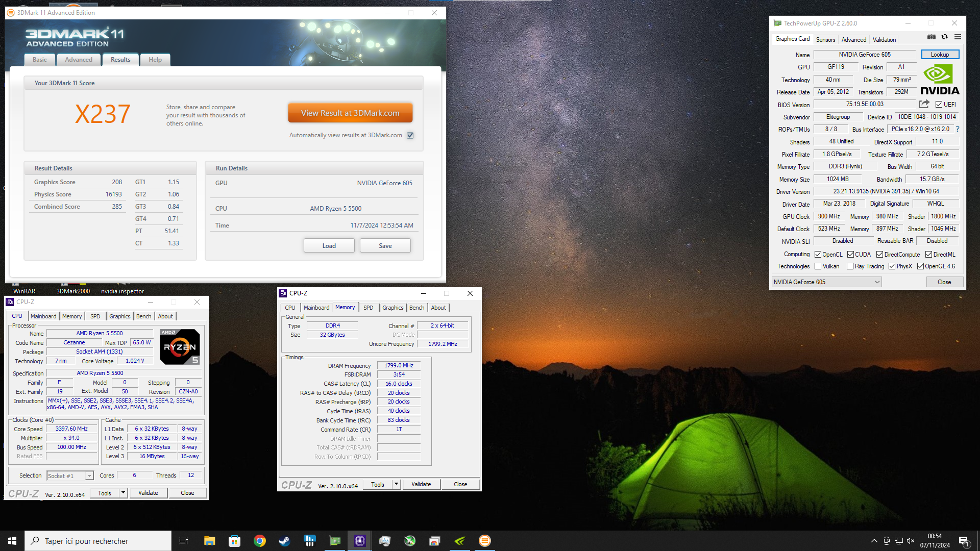The image size is (980, 551).
Task: Open the Xbox ball icon on taskbar
Action: coord(410,541)
